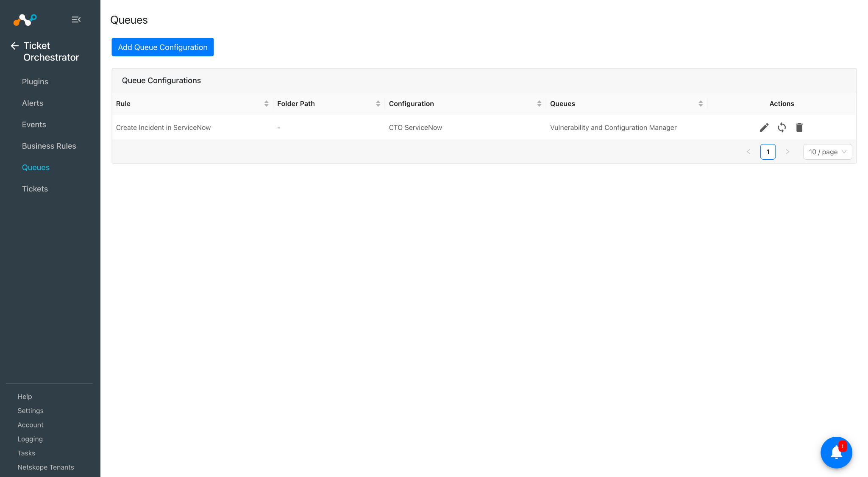Open Tickets in the sidebar
Screen dimensions: 868x477
pyautogui.click(x=35, y=189)
